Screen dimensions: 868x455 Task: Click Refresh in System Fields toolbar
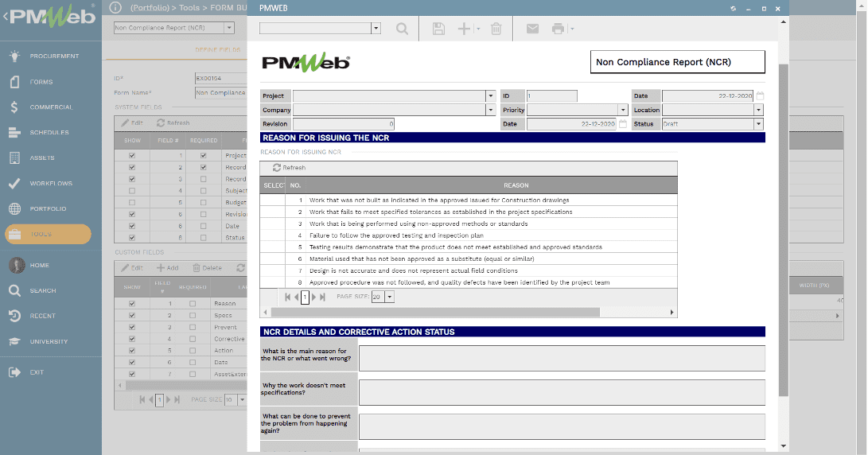pos(173,122)
